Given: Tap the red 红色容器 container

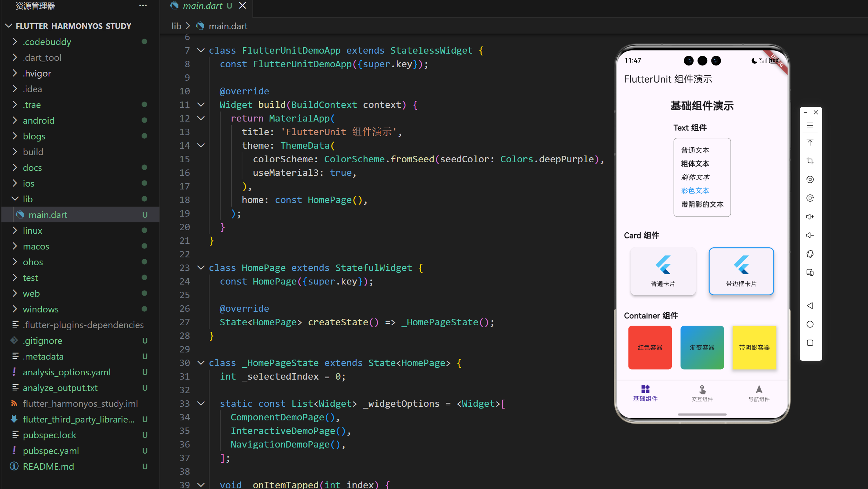Looking at the screenshot, I should pos(650,347).
